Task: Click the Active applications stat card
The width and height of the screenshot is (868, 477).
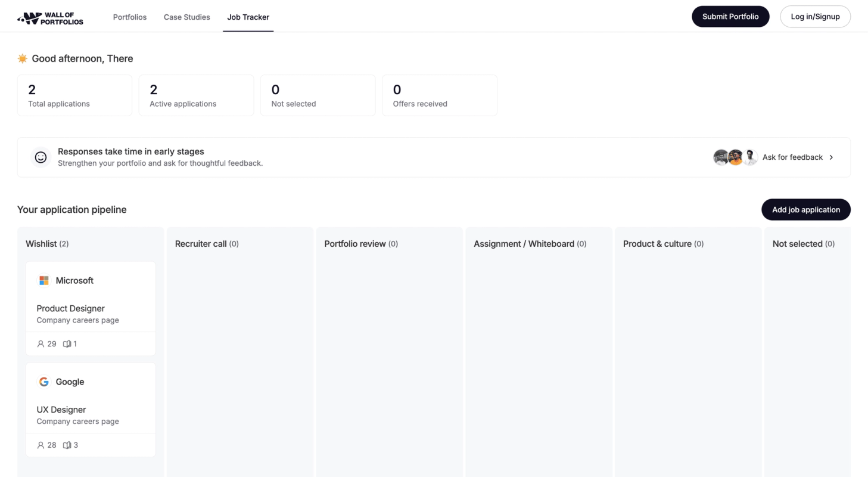Action: (197, 95)
